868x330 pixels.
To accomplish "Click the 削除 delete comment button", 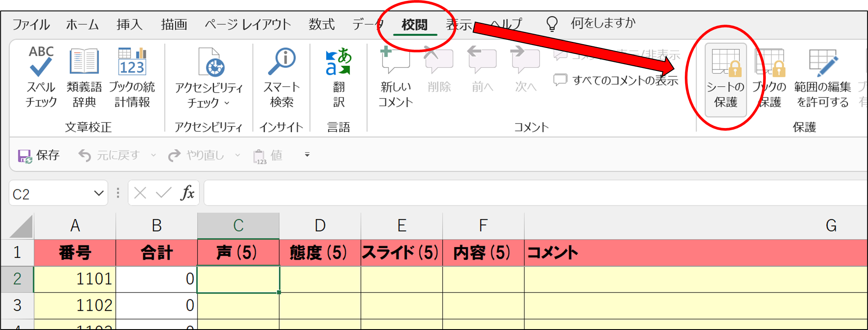I will 439,70.
